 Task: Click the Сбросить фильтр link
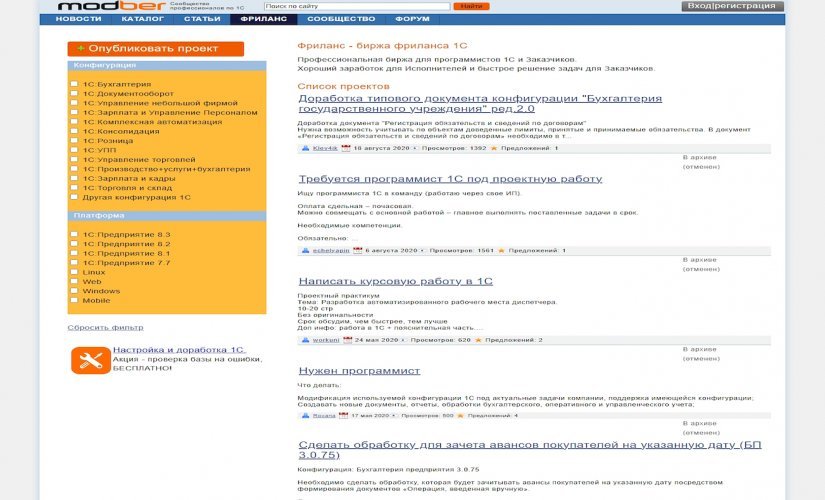coord(105,327)
